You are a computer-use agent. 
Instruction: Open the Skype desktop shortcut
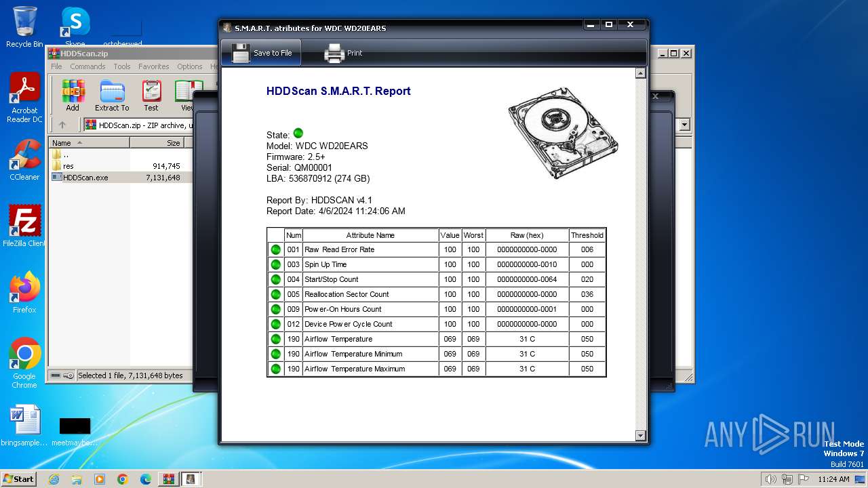tap(75, 27)
